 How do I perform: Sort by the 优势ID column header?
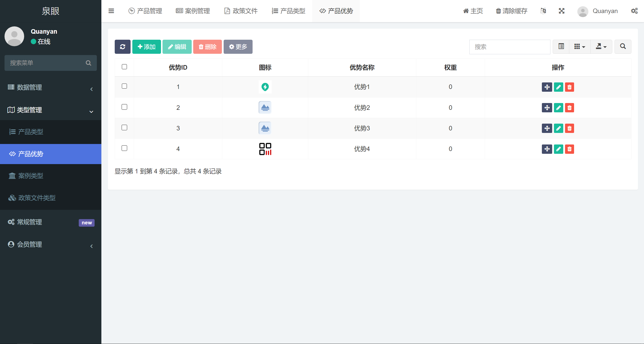click(178, 68)
